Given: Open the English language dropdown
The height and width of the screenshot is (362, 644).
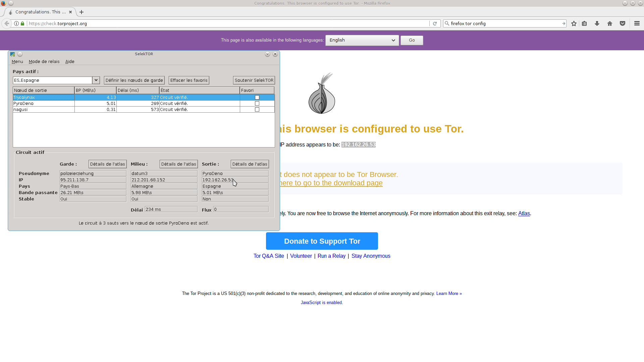Looking at the screenshot, I should point(362,40).
